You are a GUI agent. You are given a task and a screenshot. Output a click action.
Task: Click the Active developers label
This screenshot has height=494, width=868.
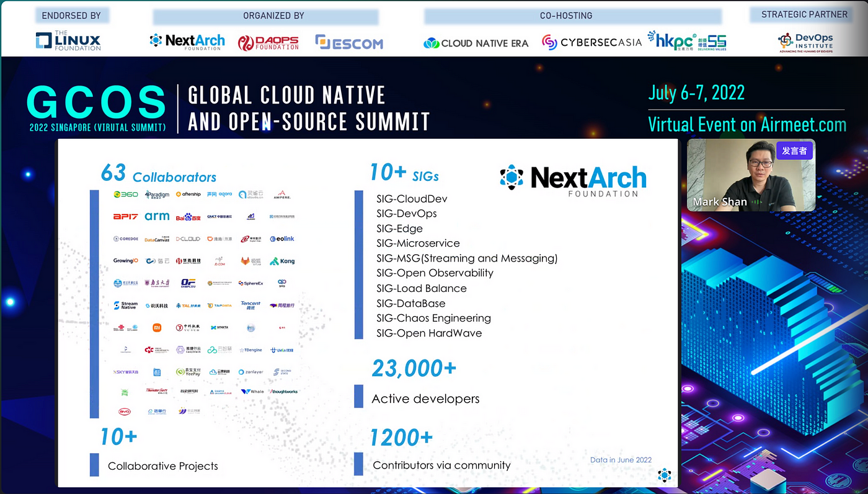point(425,399)
